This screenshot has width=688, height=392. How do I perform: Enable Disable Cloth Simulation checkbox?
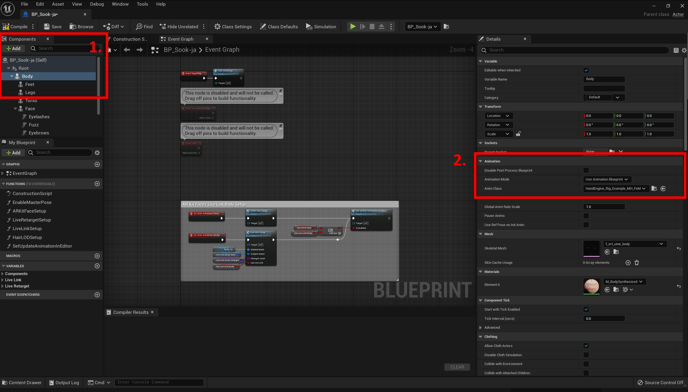tap(586, 355)
